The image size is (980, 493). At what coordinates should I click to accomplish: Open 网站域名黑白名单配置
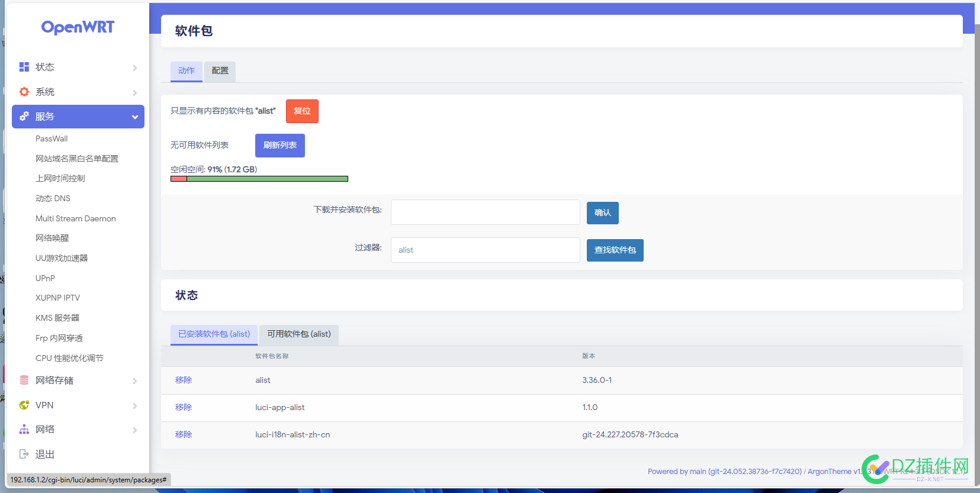(77, 159)
